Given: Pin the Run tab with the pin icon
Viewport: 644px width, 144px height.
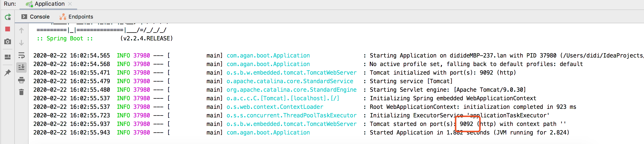Looking at the screenshot, I should pyautogui.click(x=8, y=73).
